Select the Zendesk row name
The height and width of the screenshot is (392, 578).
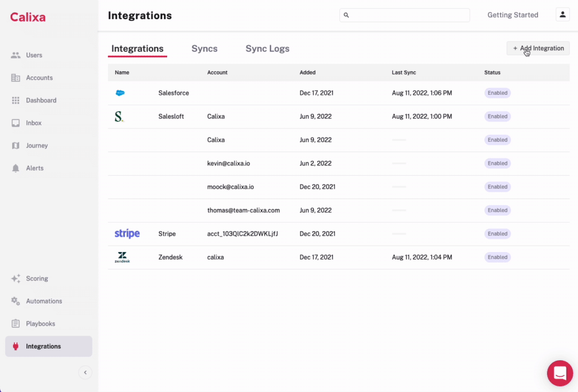[x=171, y=257]
